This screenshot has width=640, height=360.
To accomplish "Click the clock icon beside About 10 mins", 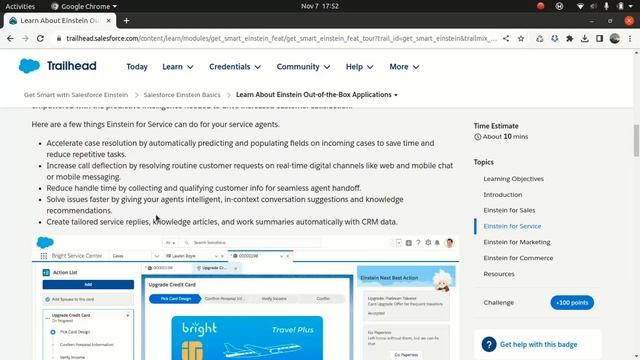I will [478, 137].
